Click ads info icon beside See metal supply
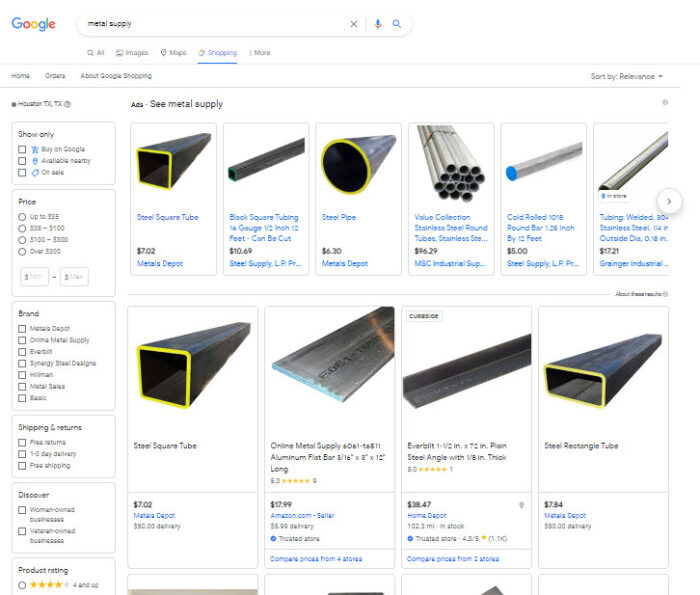This screenshot has width=700, height=595. 665,102
